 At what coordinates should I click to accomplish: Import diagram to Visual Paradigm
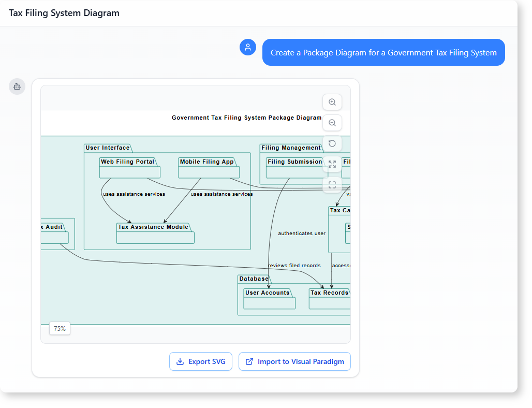coord(294,361)
